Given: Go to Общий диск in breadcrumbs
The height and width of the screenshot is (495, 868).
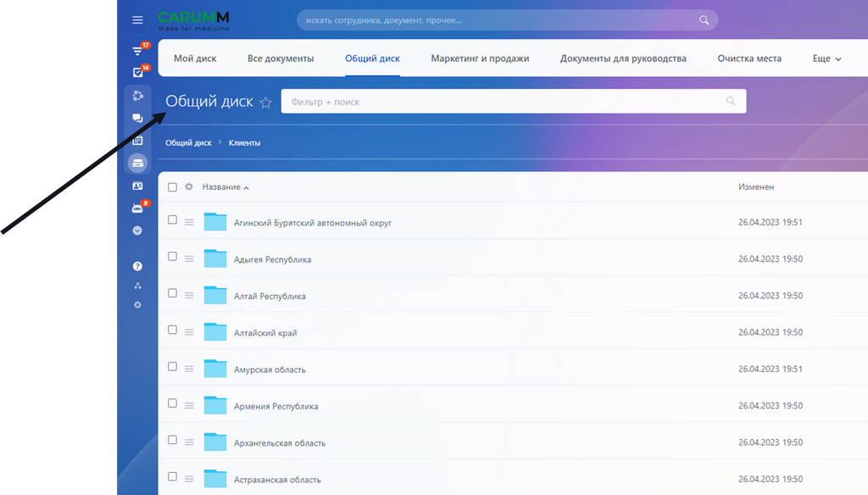Looking at the screenshot, I should coord(188,143).
